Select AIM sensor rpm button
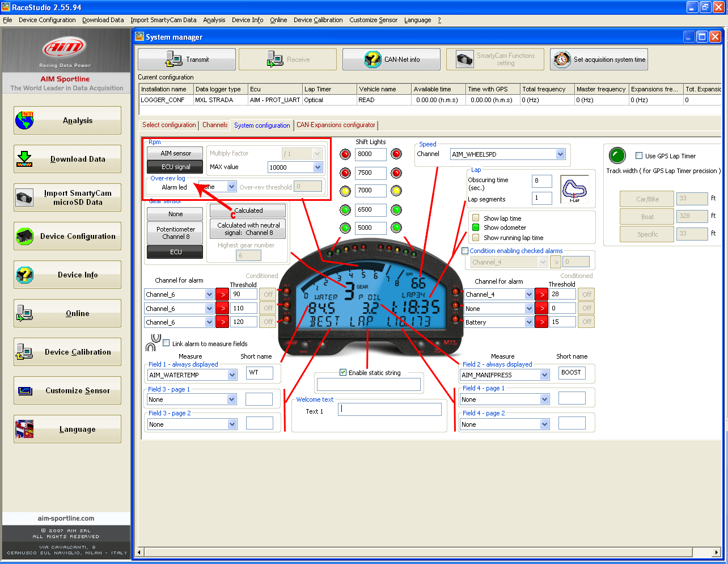Viewport: 728px width, 564px height. tap(176, 153)
